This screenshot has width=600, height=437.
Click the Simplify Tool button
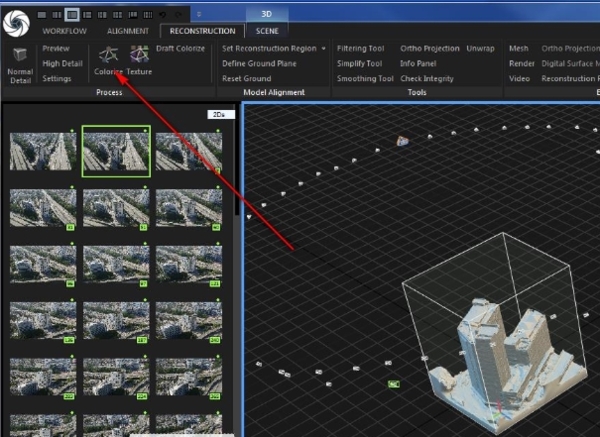(359, 63)
